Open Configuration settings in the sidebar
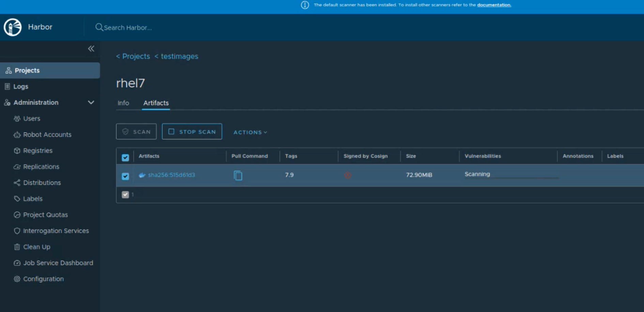 (43, 279)
